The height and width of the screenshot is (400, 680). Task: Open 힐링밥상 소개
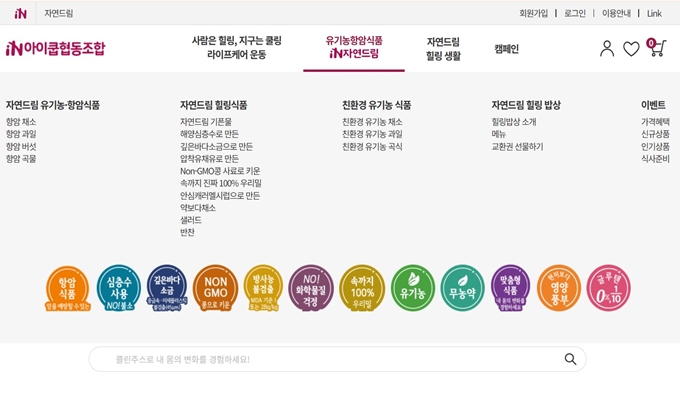(514, 122)
